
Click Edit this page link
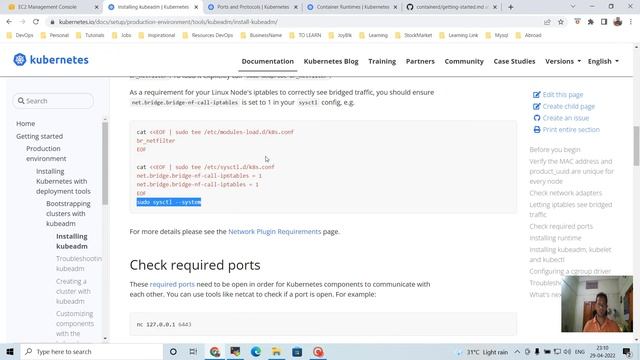click(x=562, y=95)
